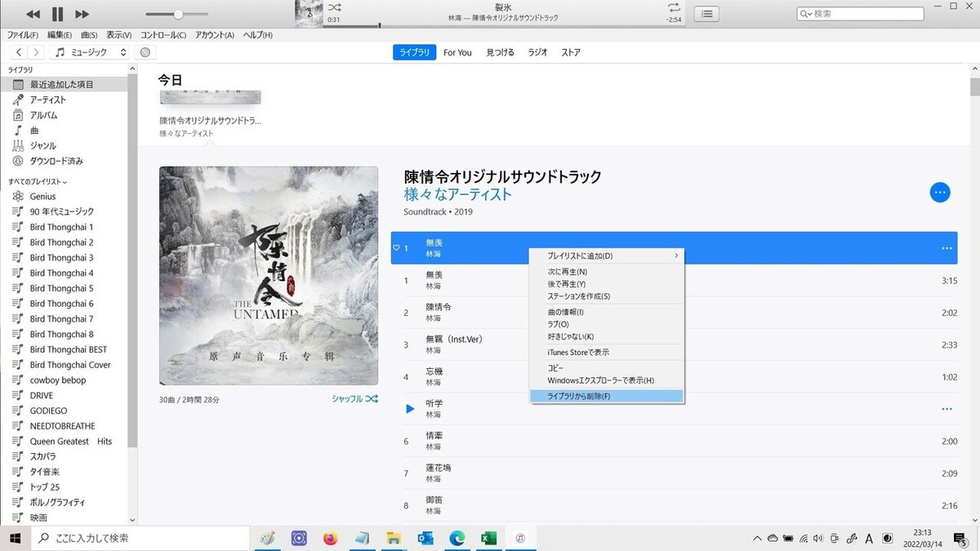Choose 曲の情報(I) in the context menu

click(x=607, y=312)
